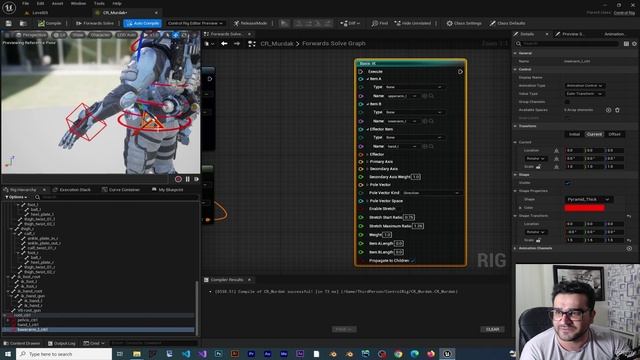
Task: Click the ReleaseMode toolbar button
Action: click(x=250, y=23)
